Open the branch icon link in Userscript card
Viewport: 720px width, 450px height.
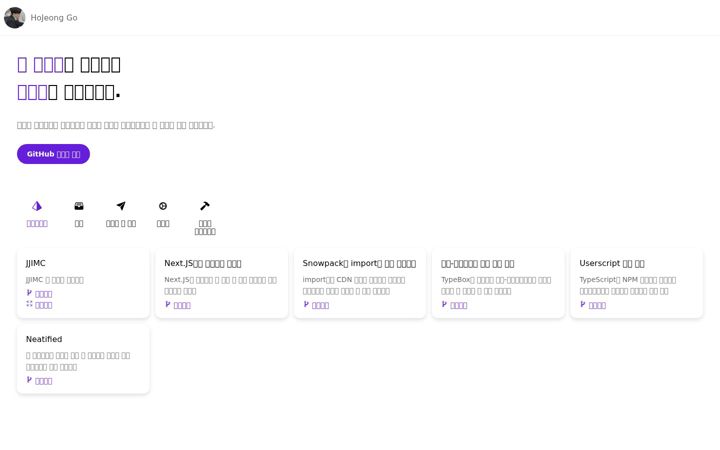pos(593,305)
